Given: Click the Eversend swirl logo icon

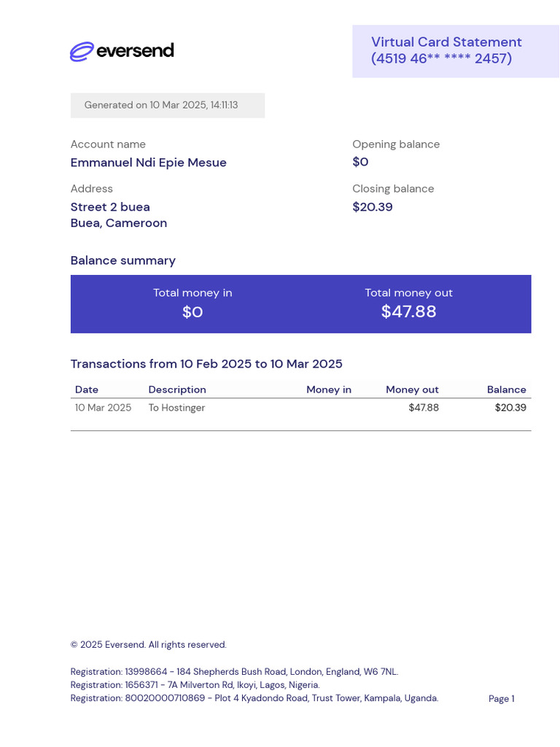Looking at the screenshot, I should pos(82,51).
